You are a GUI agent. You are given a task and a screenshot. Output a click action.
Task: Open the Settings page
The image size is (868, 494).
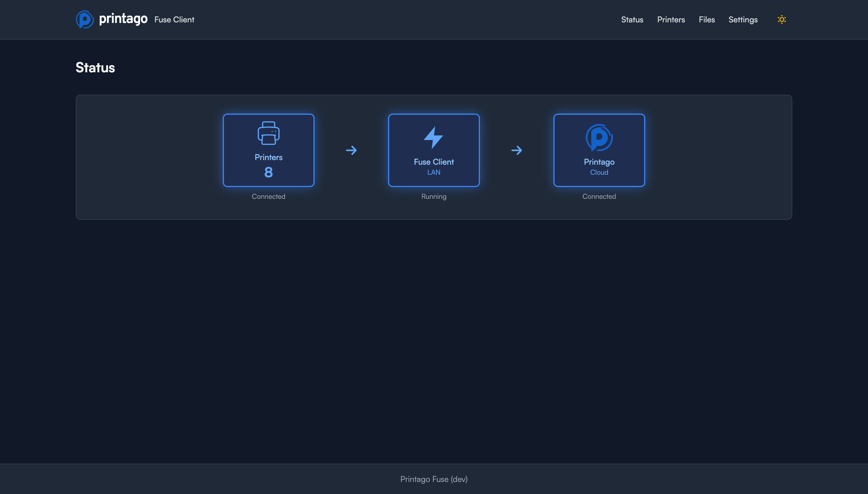point(743,20)
